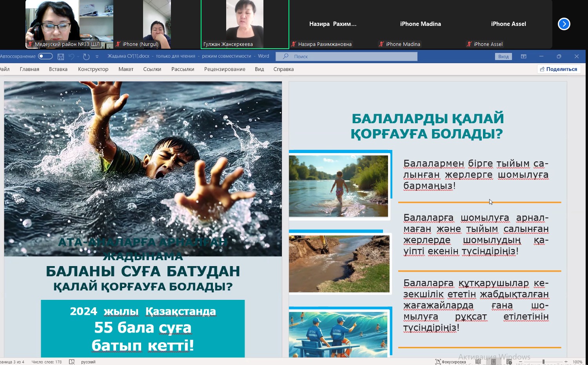Select the Print Layout view icon
Screen dimensions: 588x365
click(494, 362)
